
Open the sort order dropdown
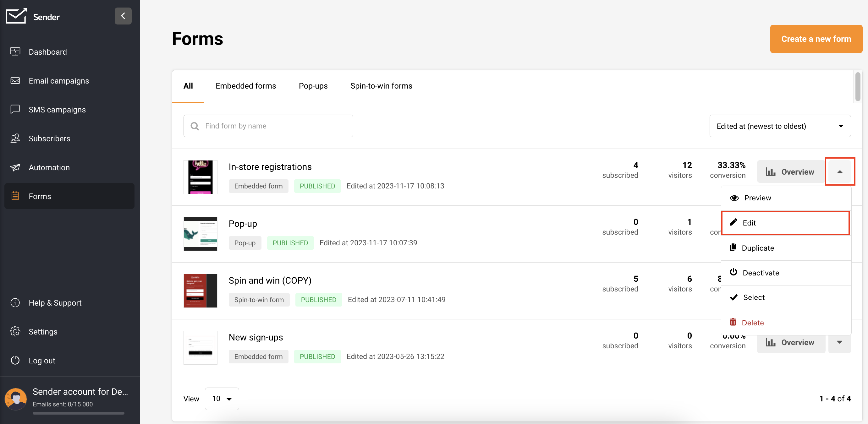779,126
